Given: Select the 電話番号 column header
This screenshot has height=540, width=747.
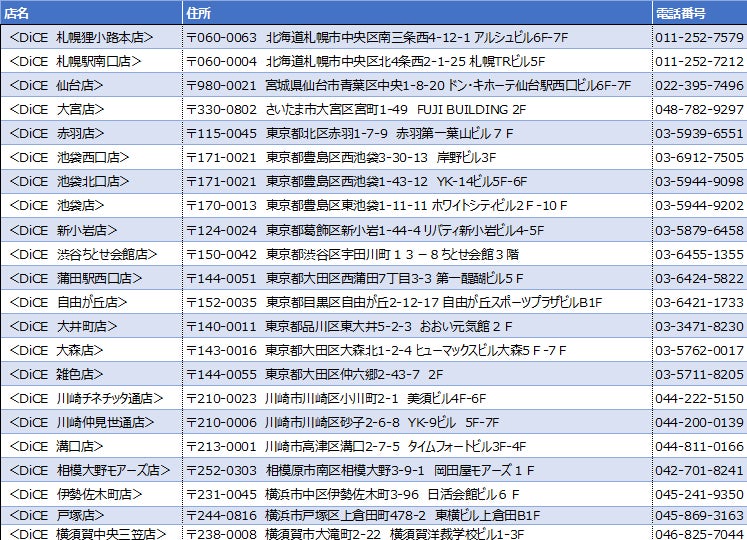Looking at the screenshot, I should (699, 13).
